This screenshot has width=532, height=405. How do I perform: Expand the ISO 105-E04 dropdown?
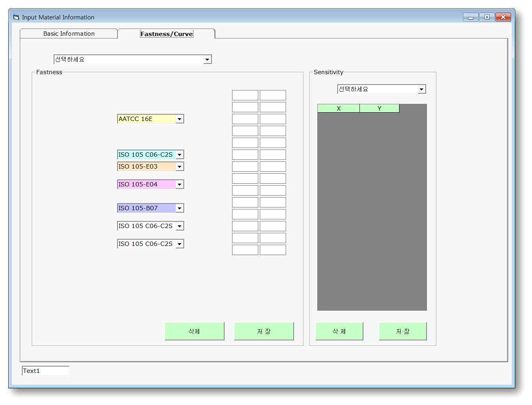pyautogui.click(x=180, y=184)
